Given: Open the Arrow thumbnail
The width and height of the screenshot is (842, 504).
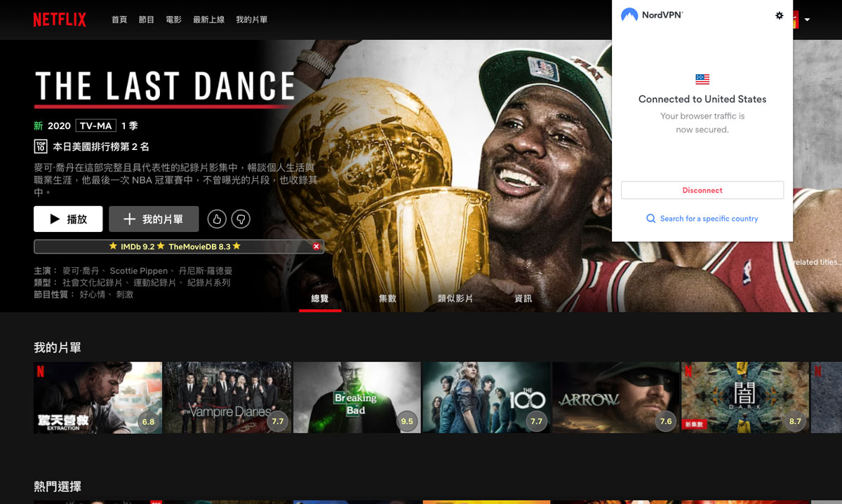Looking at the screenshot, I should (616, 397).
